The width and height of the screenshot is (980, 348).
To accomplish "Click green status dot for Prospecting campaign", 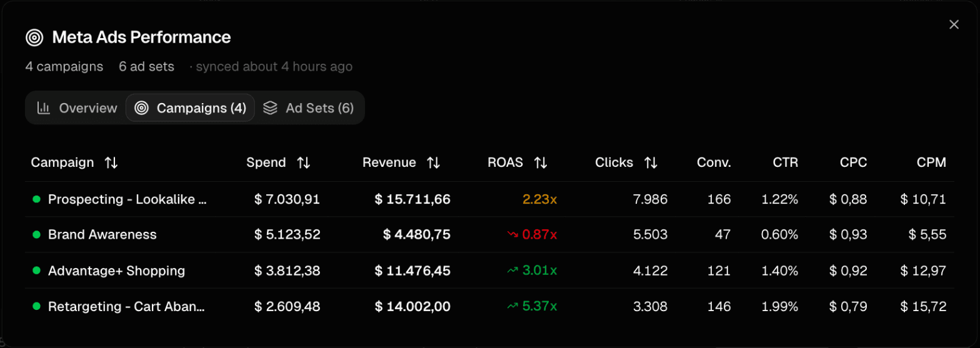I will (36, 199).
